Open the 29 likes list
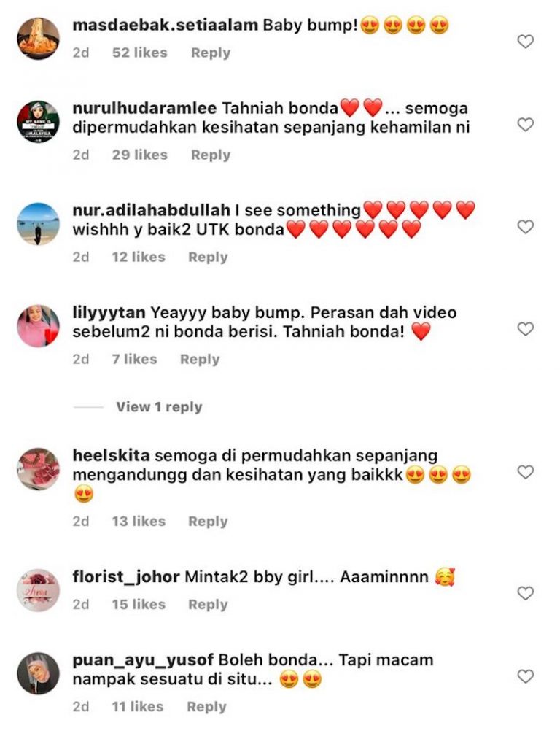Screen dimensions: 560x739 click(139, 155)
